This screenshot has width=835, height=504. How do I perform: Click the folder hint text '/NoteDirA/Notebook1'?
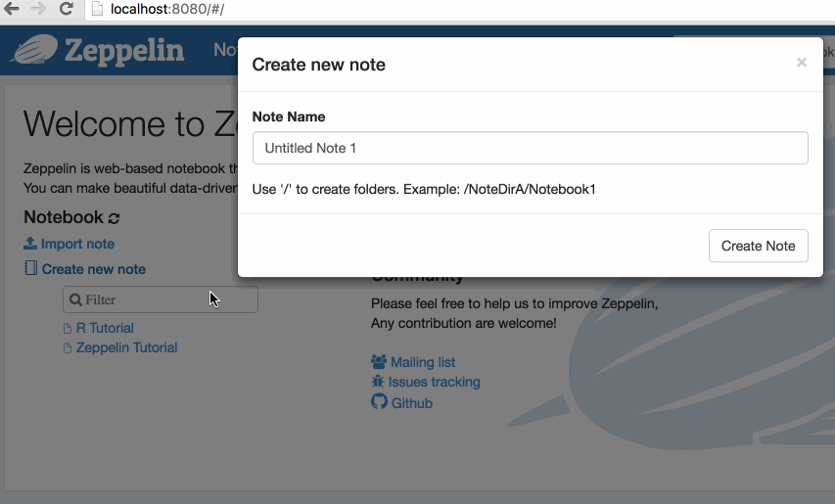point(530,190)
